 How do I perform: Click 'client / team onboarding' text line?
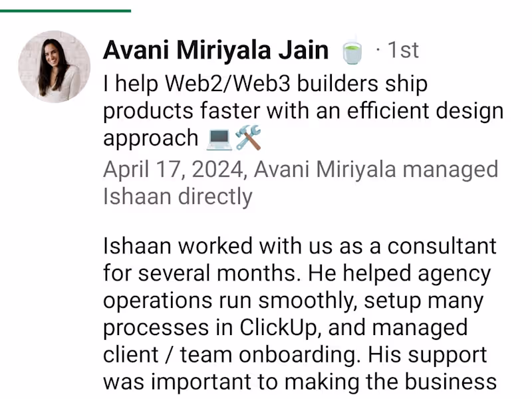(x=231, y=354)
